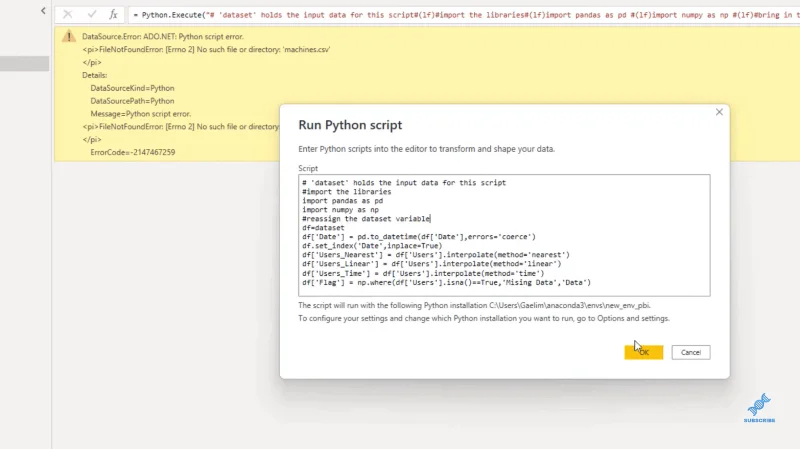The height and width of the screenshot is (449, 800).
Task: Click the 'Message=Python script error.' line
Action: pos(140,113)
